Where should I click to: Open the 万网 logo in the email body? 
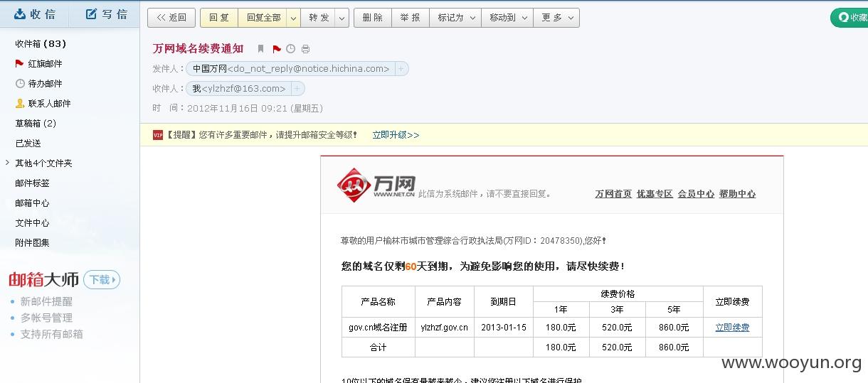[x=376, y=185]
